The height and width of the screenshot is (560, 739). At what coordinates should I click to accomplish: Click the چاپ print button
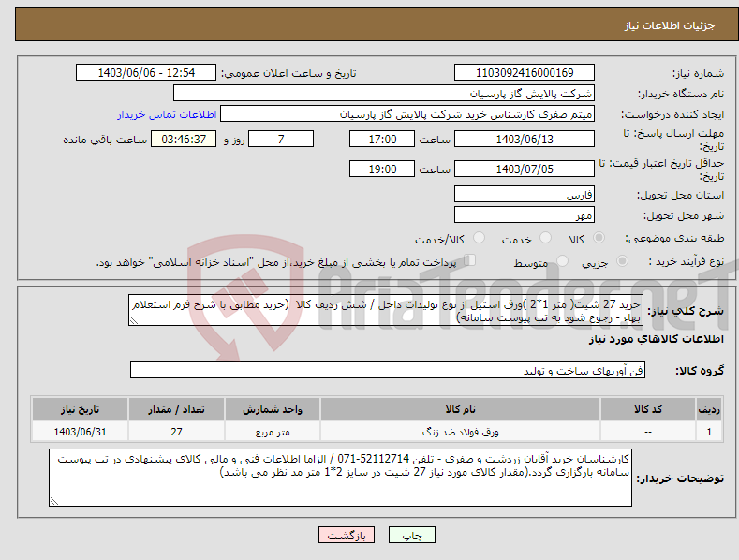(412, 536)
